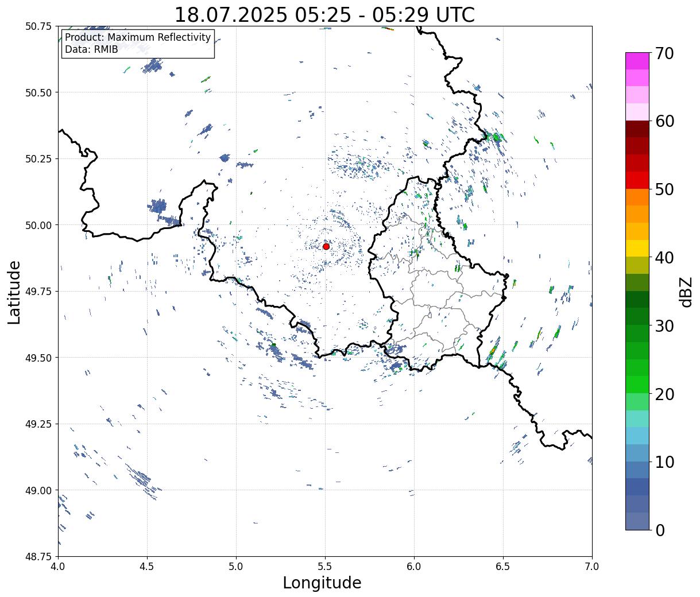Click the colorbar tick label 40
This screenshot has width=700, height=597.
(664, 258)
